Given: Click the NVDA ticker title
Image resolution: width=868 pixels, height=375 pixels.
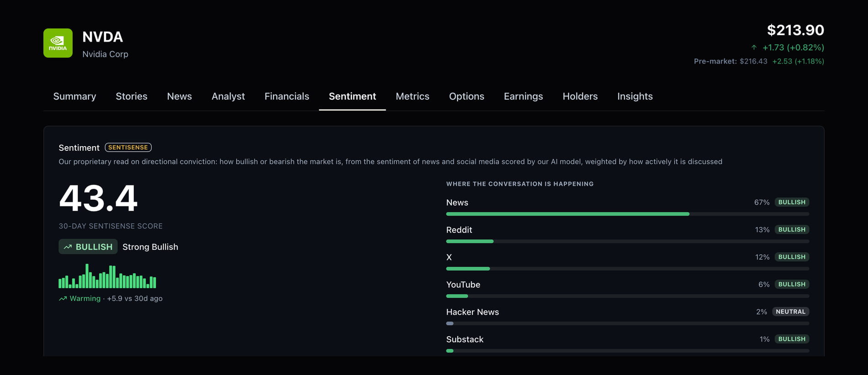Looking at the screenshot, I should click(102, 37).
